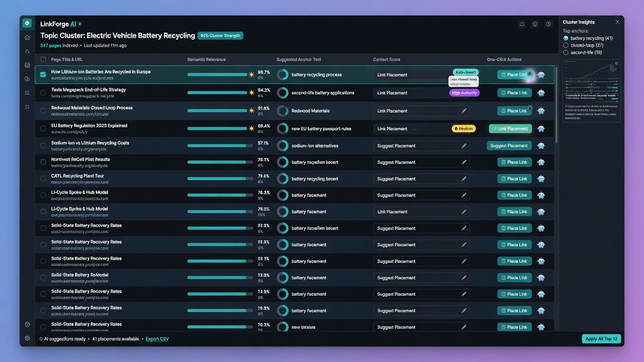Viewport: 644px width, 362px height.
Task: Open settings gear in the sidebar
Action: [27, 338]
